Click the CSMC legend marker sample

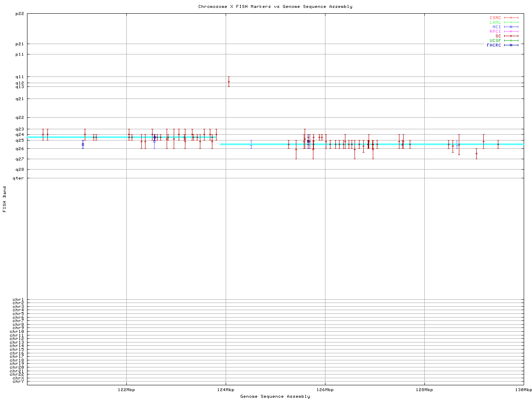point(511,18)
